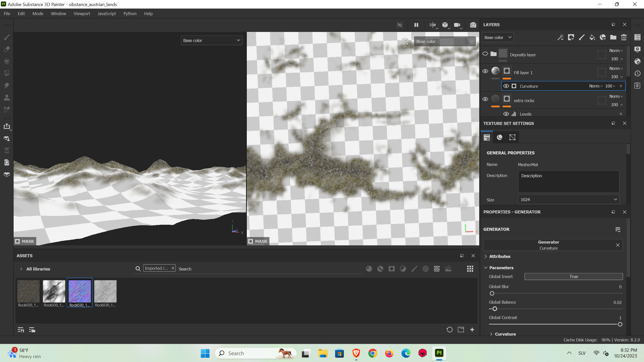Toggle Global Invert True button
The height and width of the screenshot is (362, 644).
coord(574,277)
